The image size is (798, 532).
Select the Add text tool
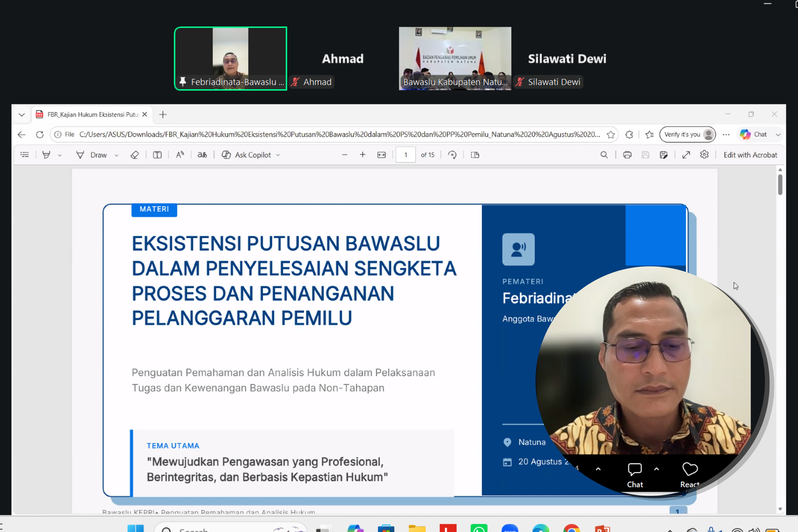pyautogui.click(x=157, y=155)
